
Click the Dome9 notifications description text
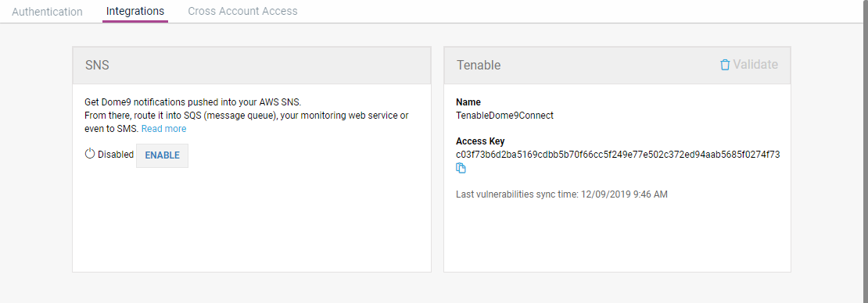192,103
